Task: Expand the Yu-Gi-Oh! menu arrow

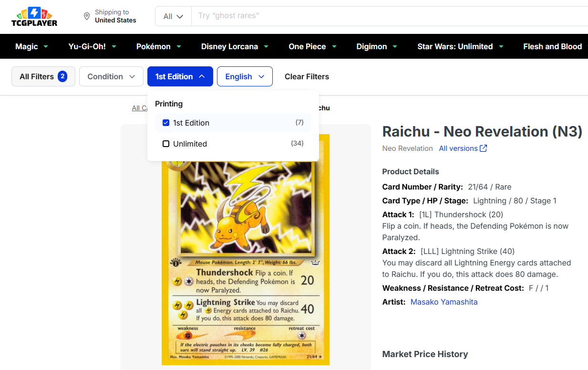Action: coord(113,46)
